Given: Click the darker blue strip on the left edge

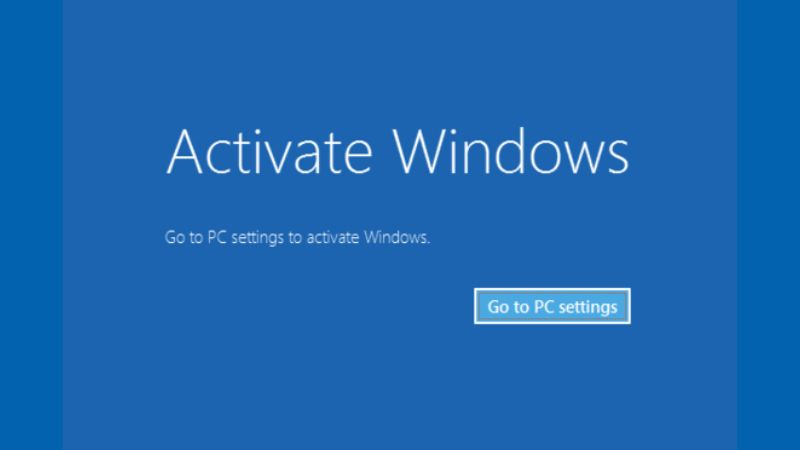Looking at the screenshot, I should (31, 225).
